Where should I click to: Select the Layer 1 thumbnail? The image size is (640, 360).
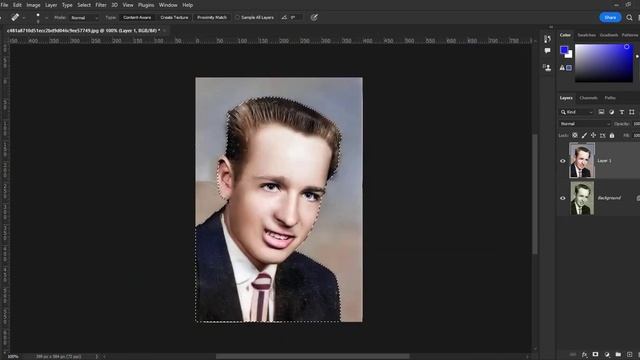[x=582, y=160]
